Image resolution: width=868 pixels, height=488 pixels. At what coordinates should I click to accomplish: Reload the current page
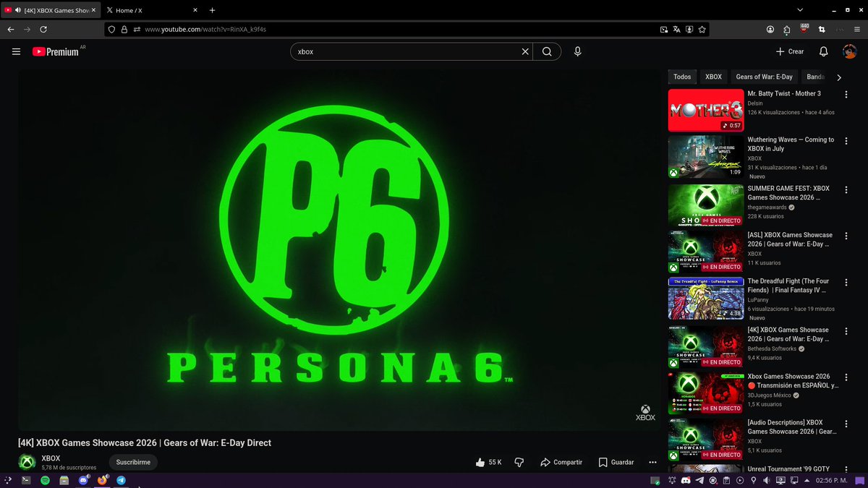pyautogui.click(x=43, y=29)
